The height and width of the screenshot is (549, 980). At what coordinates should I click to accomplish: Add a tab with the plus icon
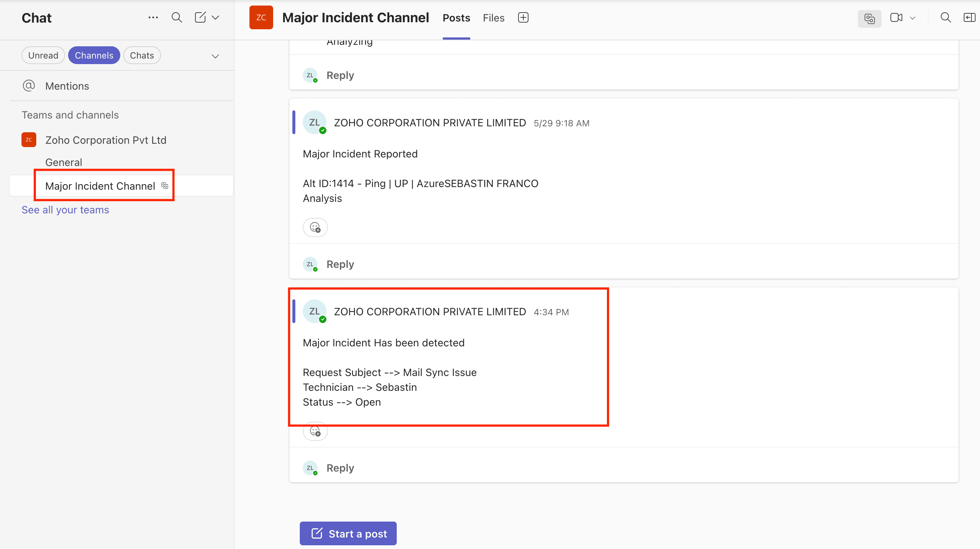click(523, 17)
